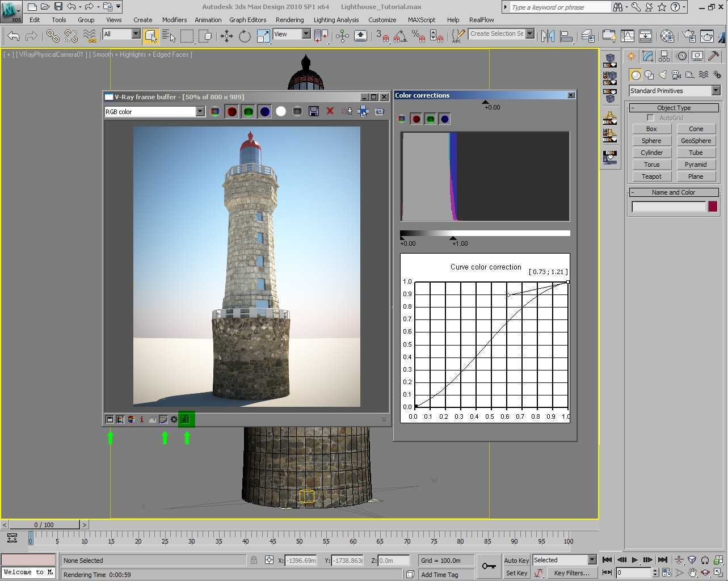Open the Standard Primitives dropdown
The image size is (728, 581).
tap(716, 91)
